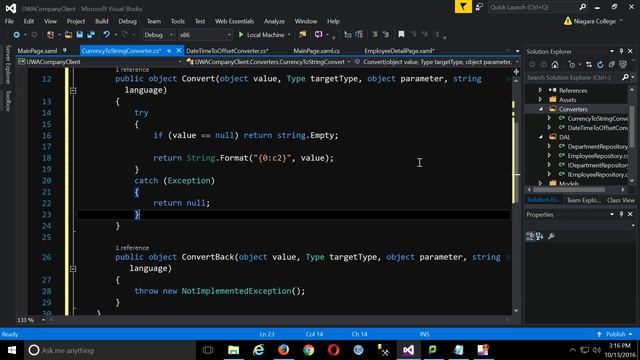Click the Cortana Ask me anything box

(x=110, y=350)
